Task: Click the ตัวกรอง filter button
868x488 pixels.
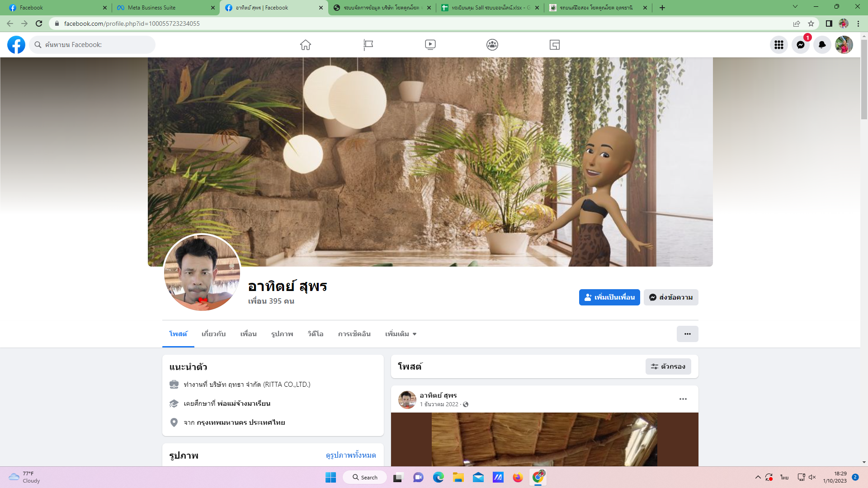Action: coord(668,366)
